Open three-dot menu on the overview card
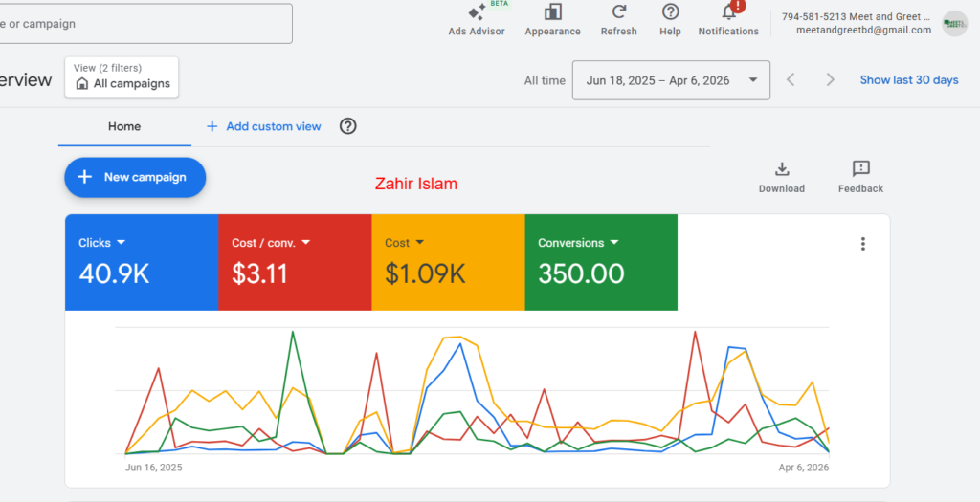This screenshot has width=980, height=502. pyautogui.click(x=862, y=244)
